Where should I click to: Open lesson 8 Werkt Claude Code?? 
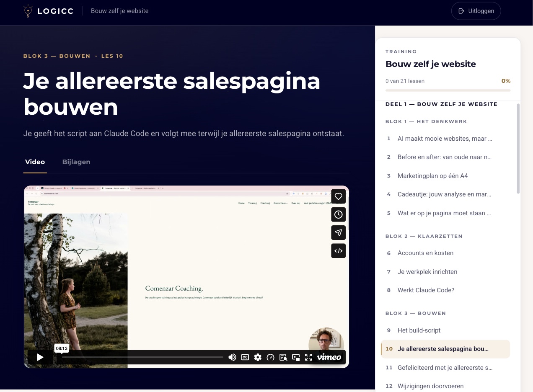click(x=445, y=290)
